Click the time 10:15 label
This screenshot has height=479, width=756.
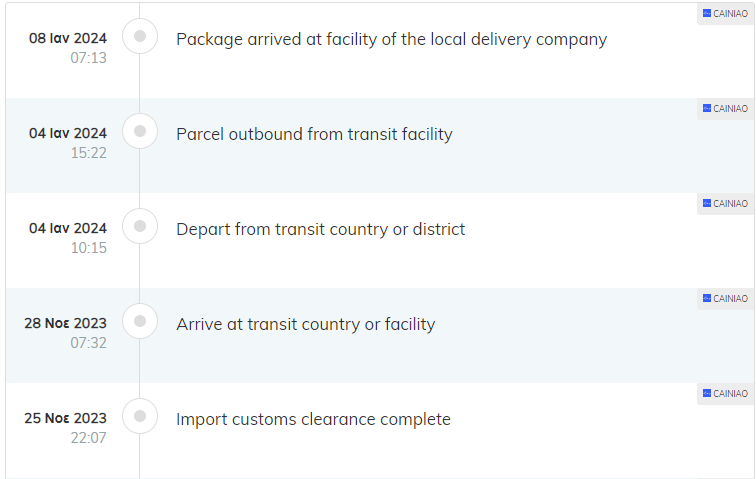pos(89,248)
